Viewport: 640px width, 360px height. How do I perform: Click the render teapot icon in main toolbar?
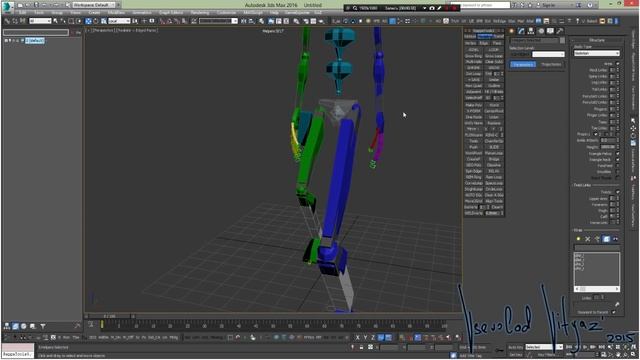coord(321,21)
